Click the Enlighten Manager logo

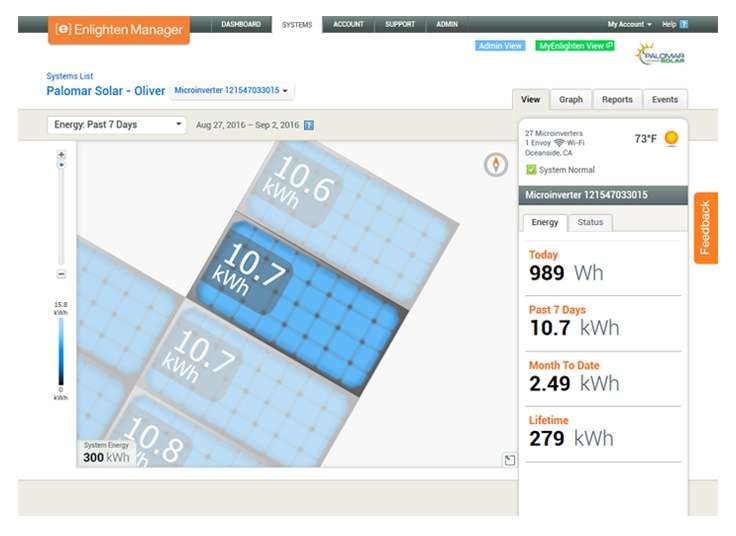(118, 30)
